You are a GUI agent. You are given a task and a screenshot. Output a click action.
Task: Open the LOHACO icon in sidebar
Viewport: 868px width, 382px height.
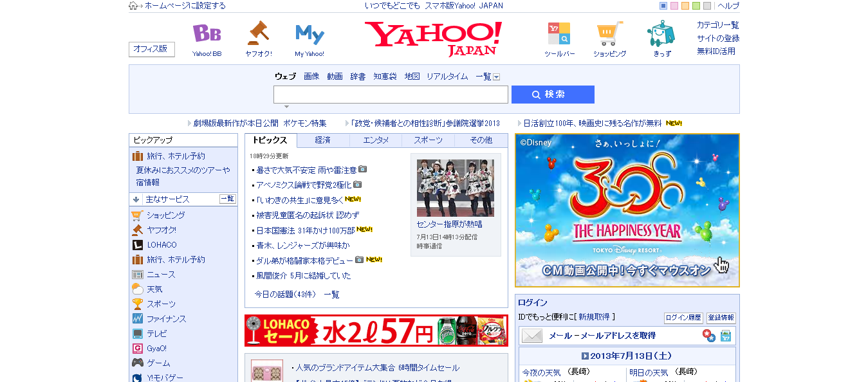pyautogui.click(x=137, y=245)
